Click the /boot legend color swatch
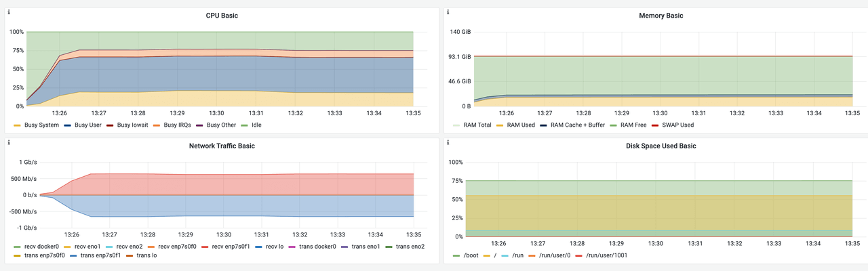Viewport: 868px width, 271px height. tap(456, 255)
